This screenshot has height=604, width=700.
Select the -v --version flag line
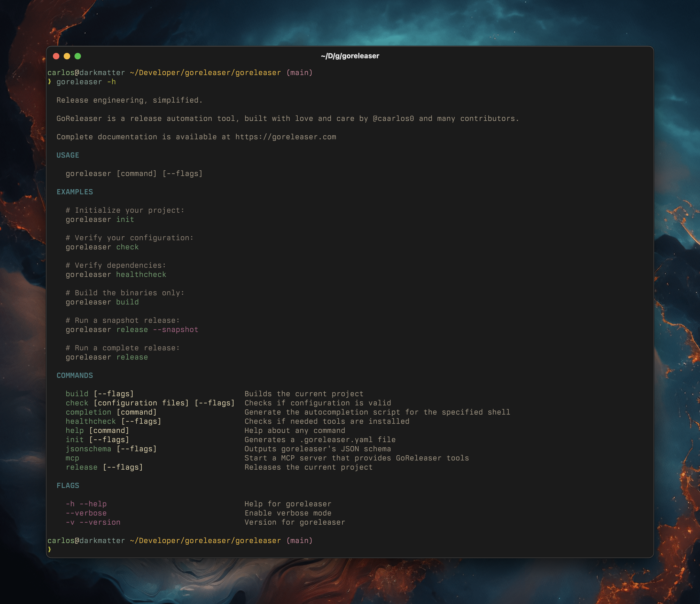[x=93, y=522]
